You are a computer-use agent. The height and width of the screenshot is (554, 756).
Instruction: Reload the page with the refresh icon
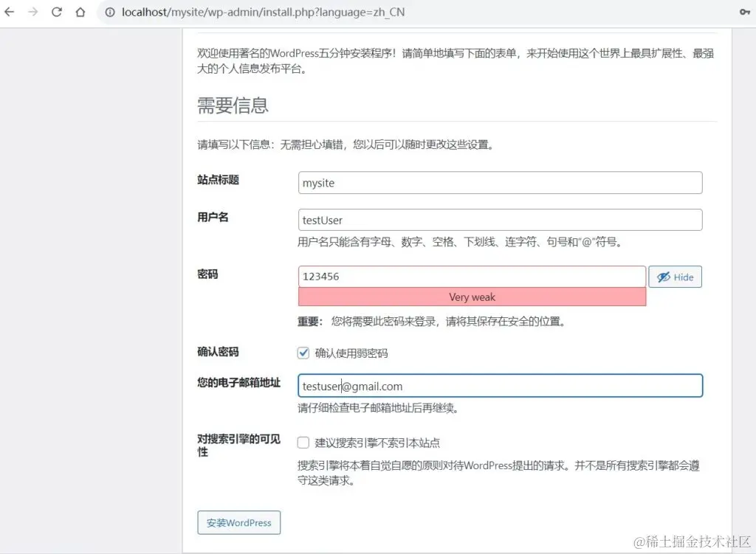coord(57,12)
